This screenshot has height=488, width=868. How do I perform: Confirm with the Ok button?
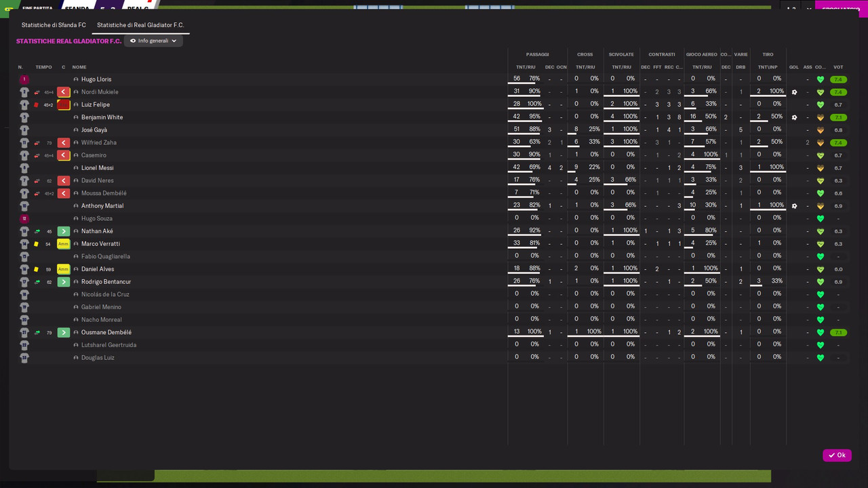click(837, 455)
